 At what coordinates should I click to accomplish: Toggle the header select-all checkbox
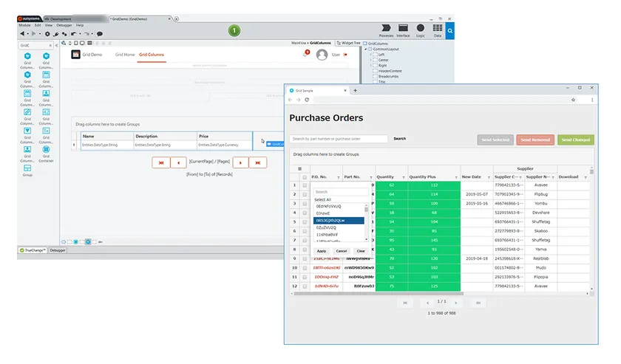click(x=305, y=177)
